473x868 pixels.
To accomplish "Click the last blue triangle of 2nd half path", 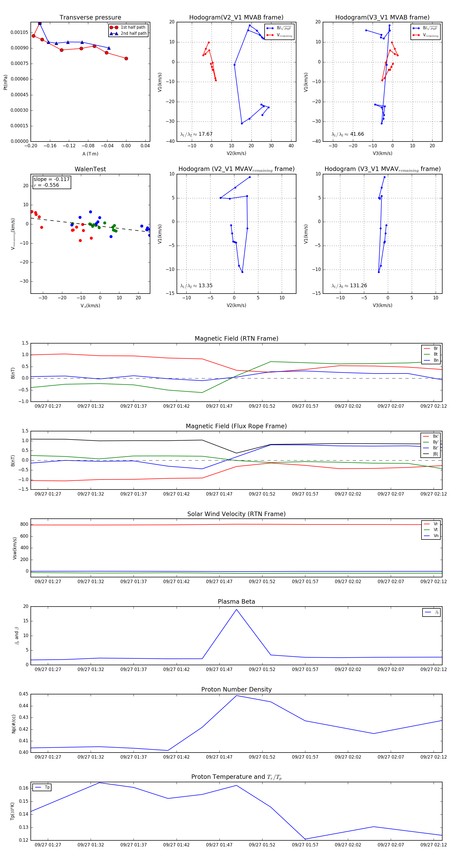I will click(109, 48).
